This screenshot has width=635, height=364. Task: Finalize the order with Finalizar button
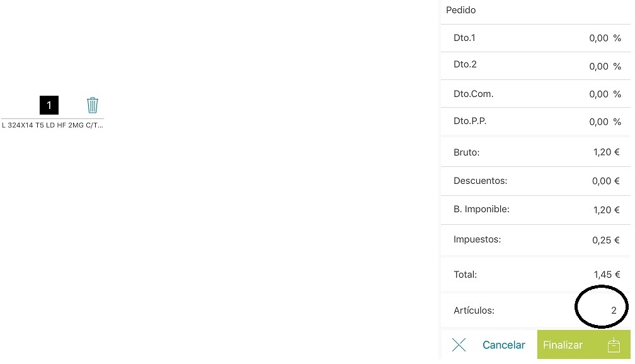pyautogui.click(x=583, y=344)
